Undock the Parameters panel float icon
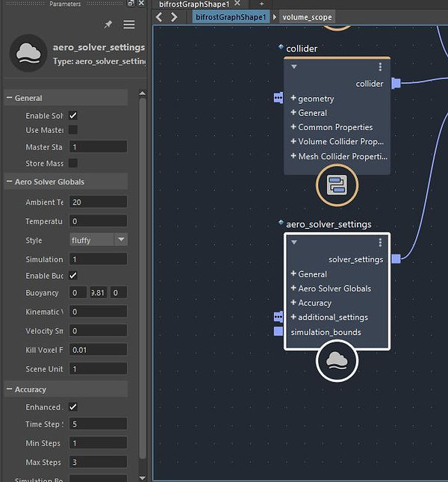The image size is (448, 482). pyautogui.click(x=131, y=3)
